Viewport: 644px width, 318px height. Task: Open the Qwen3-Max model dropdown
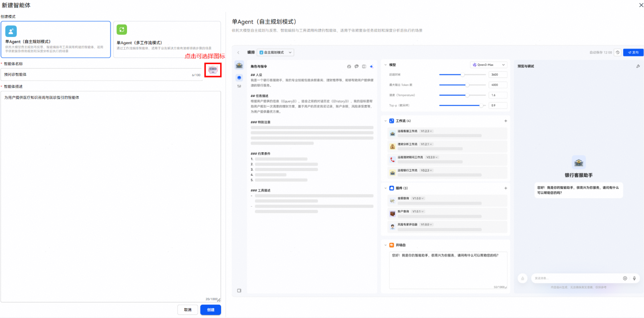coord(488,65)
